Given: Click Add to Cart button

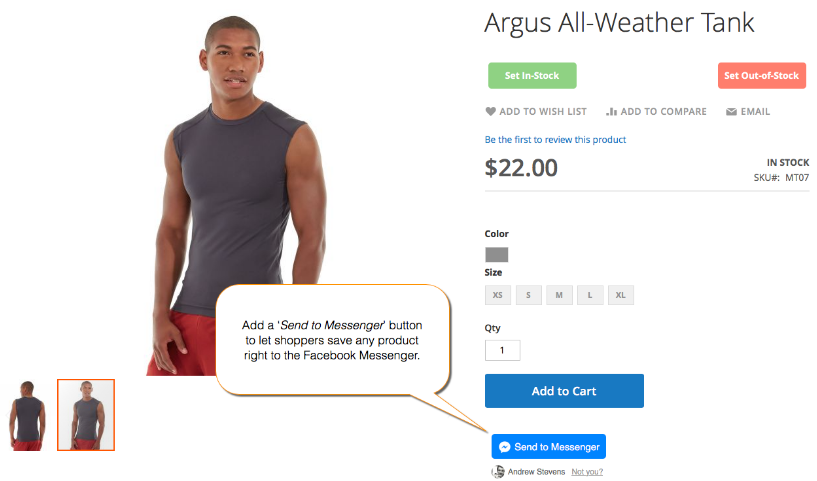Looking at the screenshot, I should 564,391.
